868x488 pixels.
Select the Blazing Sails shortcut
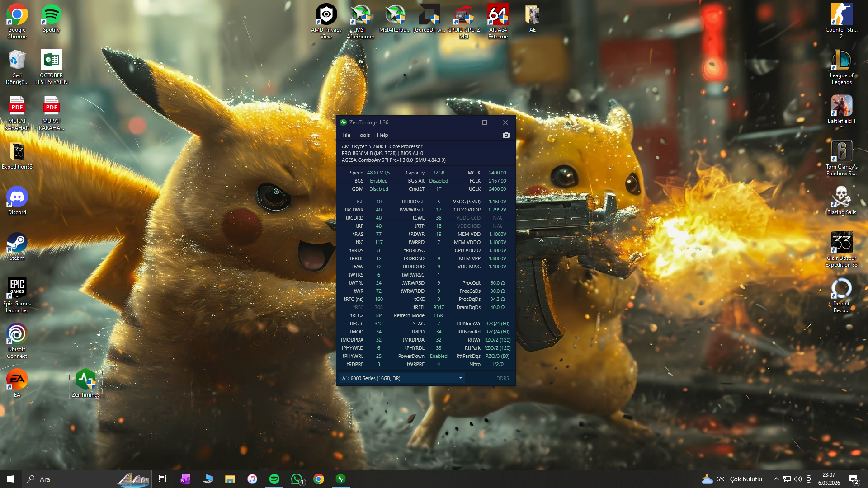841,201
